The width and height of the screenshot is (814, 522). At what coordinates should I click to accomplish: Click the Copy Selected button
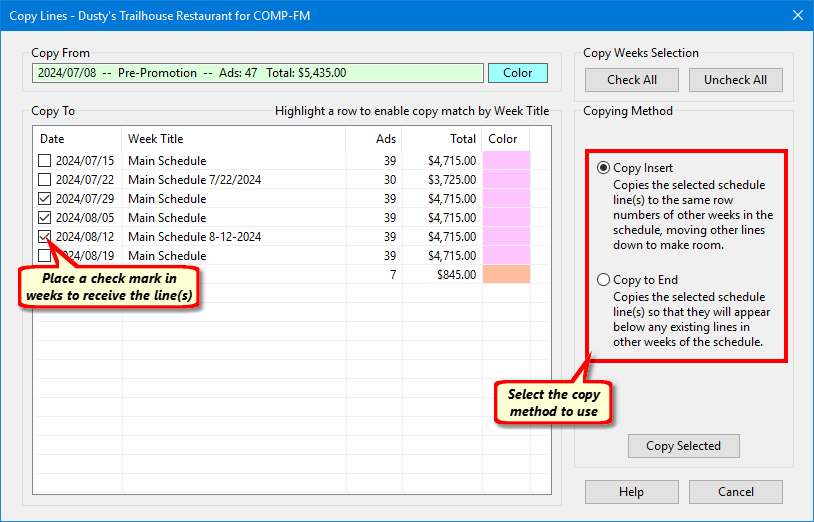point(684,446)
